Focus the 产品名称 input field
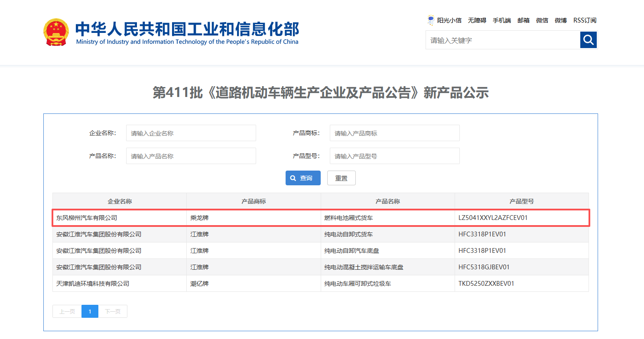644x339 pixels. pos(191,156)
